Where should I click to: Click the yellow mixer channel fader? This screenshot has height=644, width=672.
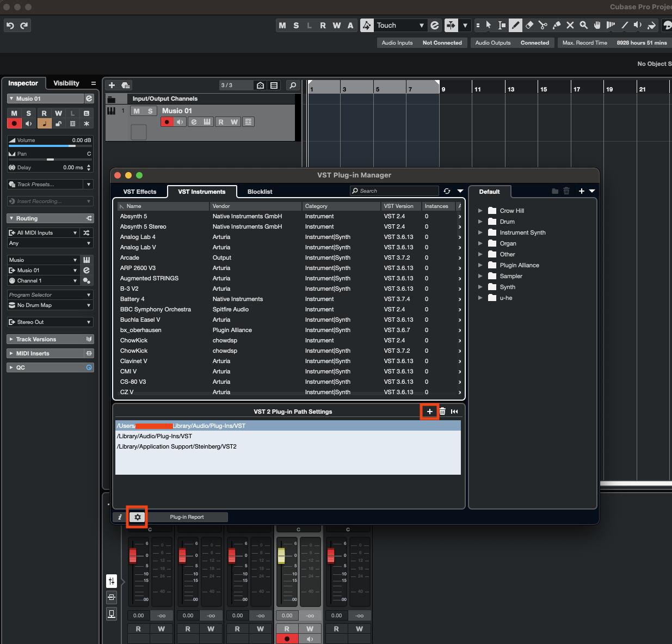281,556
